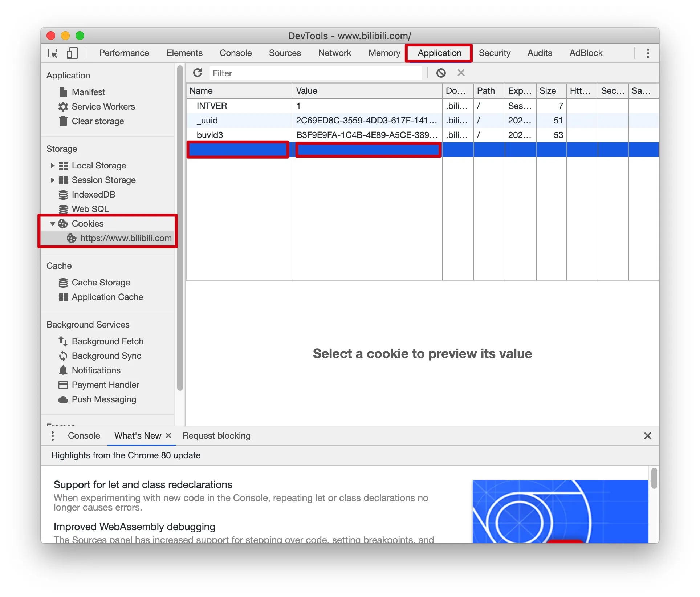Screen dimensions: 700x597
Task: Open the Clear storage pane
Action: coord(98,121)
